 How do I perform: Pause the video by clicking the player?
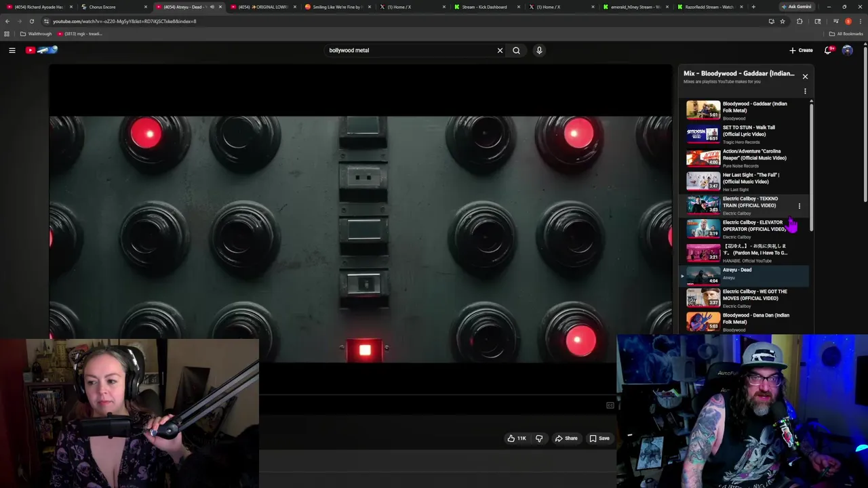[x=361, y=240]
